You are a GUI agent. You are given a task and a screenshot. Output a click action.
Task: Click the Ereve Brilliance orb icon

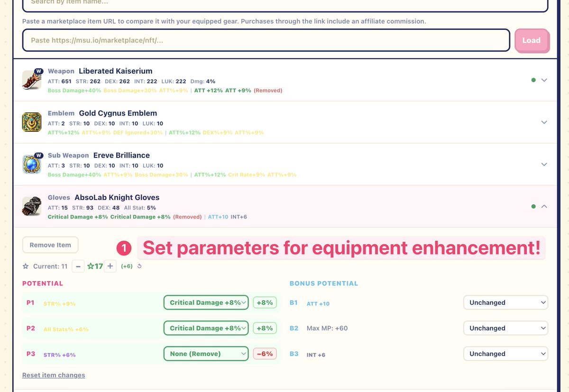[x=32, y=164]
